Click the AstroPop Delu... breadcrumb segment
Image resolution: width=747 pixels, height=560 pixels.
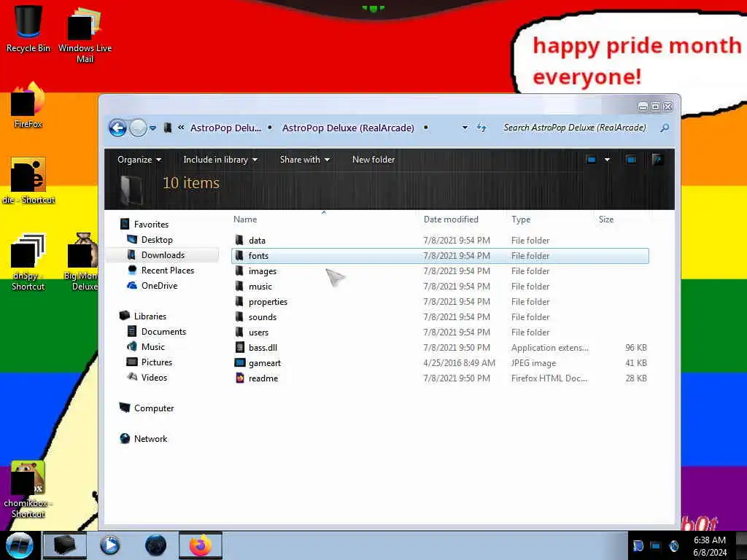point(225,128)
